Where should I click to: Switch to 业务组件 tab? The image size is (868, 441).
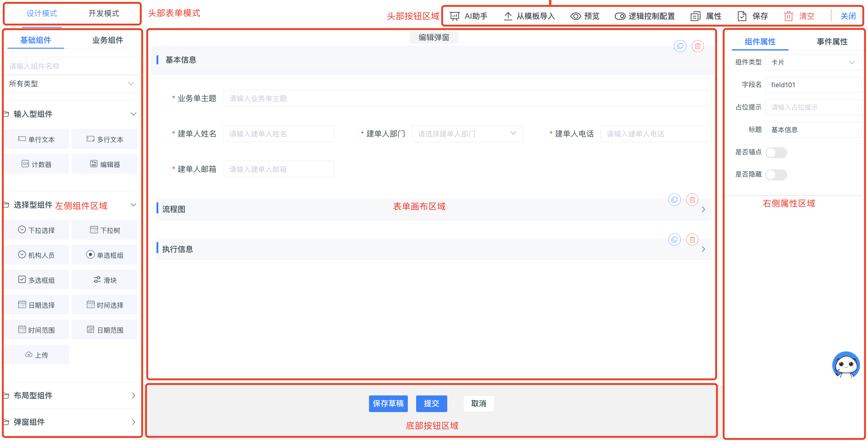107,40
